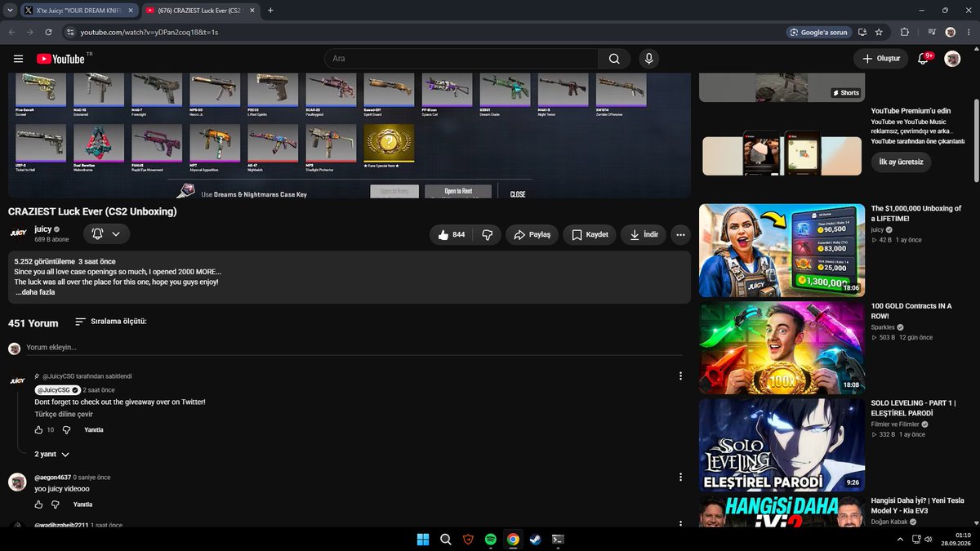Screen dimensions: 980x551
Task: Open options menu for @aegon4637 comment
Action: coord(680,477)
